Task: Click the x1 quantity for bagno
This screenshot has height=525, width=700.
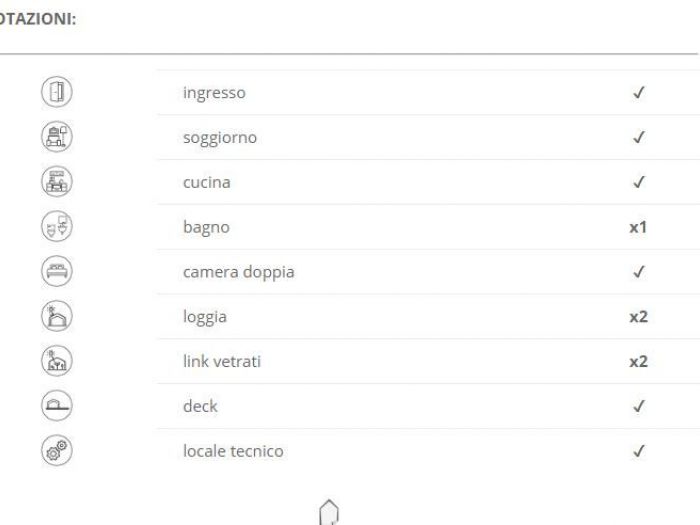Action: [x=638, y=227]
